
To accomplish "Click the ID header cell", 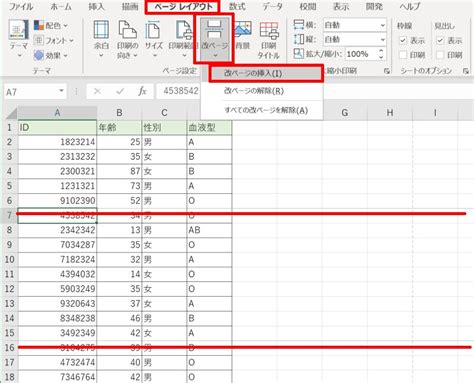I will [57, 127].
